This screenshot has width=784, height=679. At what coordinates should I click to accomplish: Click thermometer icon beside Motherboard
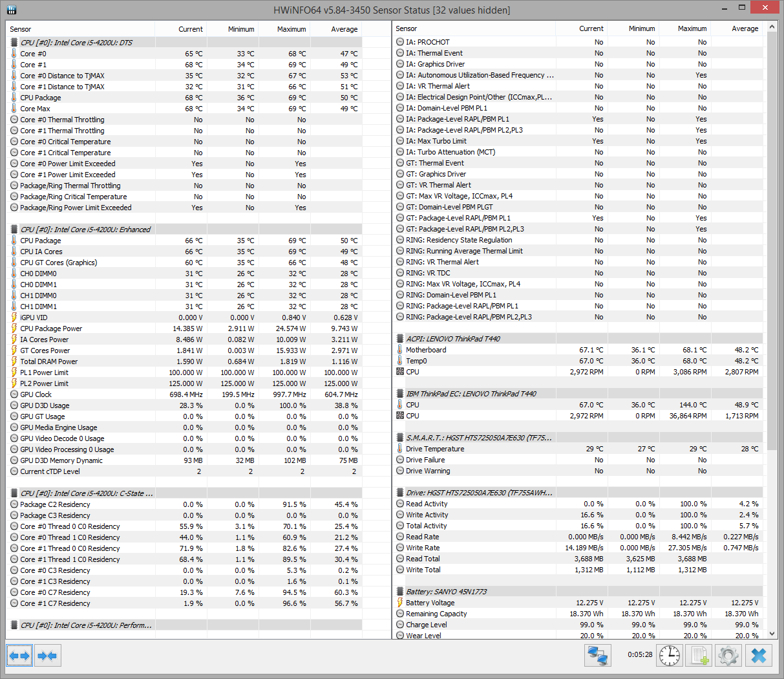[x=400, y=350]
